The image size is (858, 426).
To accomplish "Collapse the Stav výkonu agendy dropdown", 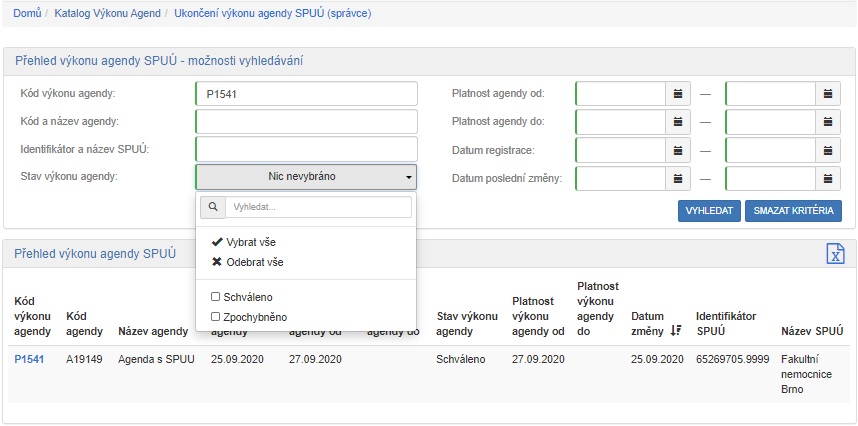I will click(x=306, y=177).
